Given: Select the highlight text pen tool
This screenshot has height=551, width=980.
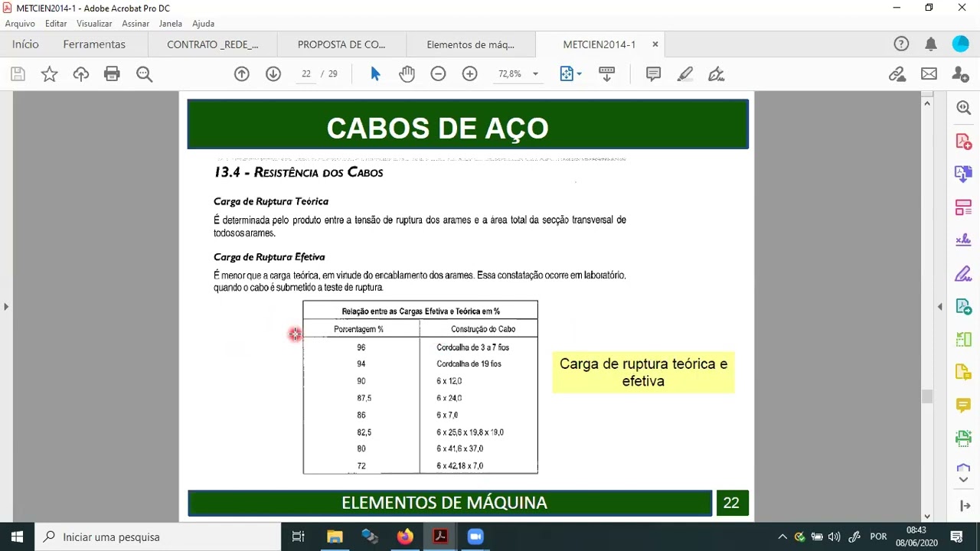Looking at the screenshot, I should tap(684, 74).
